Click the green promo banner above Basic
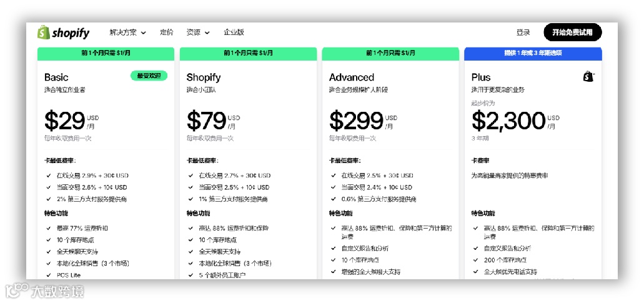The width and height of the screenshot is (644, 303). point(106,54)
